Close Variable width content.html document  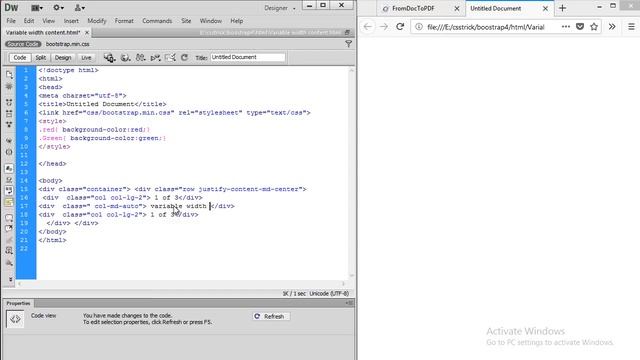pyautogui.click(x=87, y=32)
